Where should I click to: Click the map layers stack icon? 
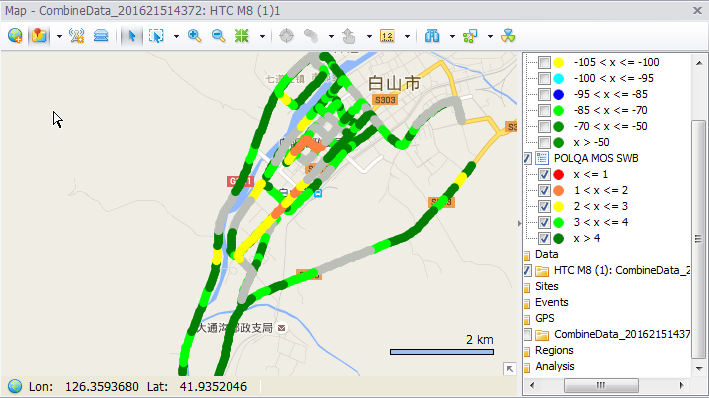[x=101, y=36]
